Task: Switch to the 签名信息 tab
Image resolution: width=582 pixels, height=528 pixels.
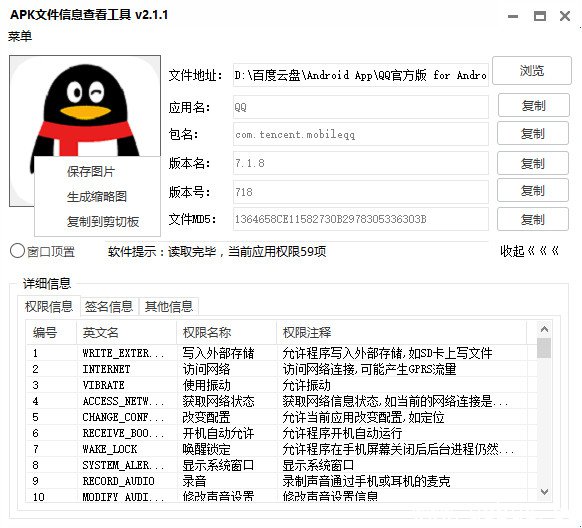Action: pyautogui.click(x=109, y=306)
